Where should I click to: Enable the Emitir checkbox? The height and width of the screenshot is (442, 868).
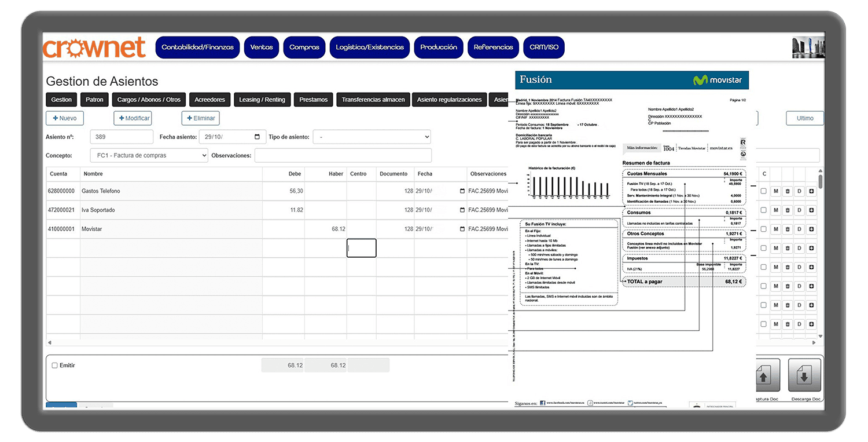point(55,366)
